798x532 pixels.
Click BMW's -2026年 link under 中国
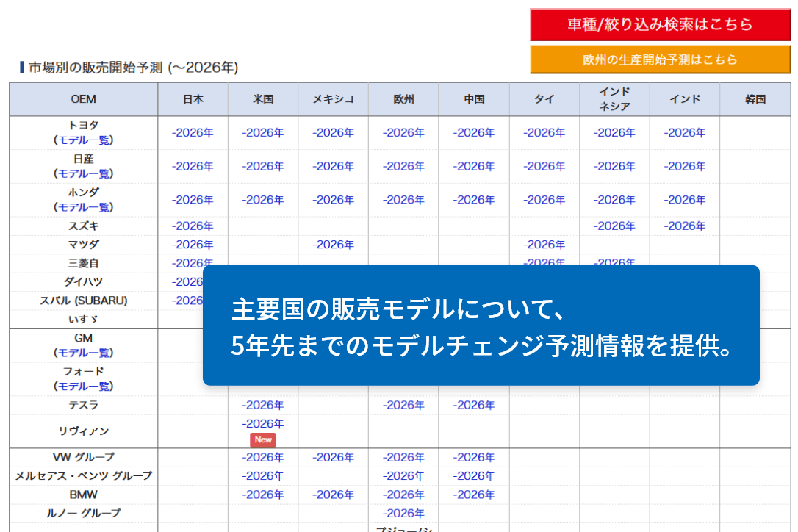coord(474,495)
